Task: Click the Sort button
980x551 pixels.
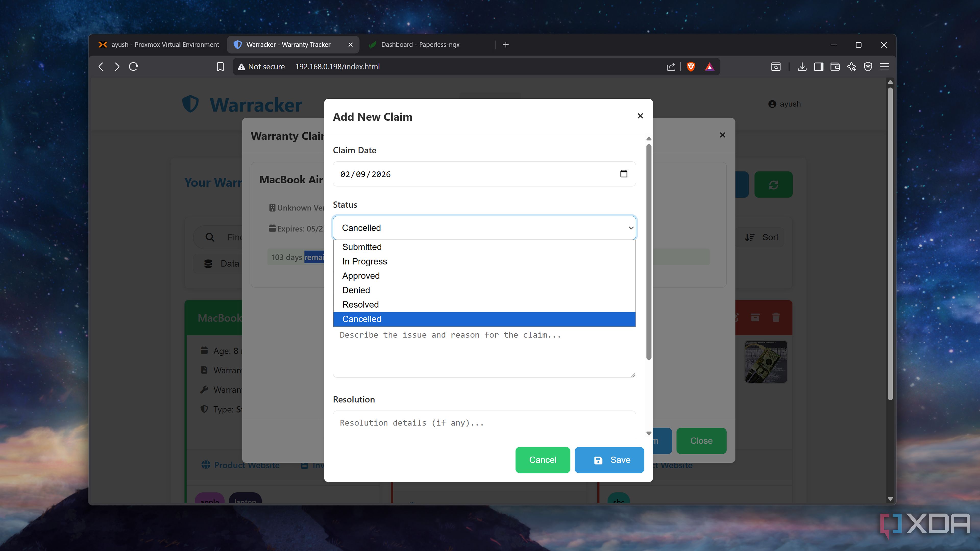Action: (x=762, y=237)
